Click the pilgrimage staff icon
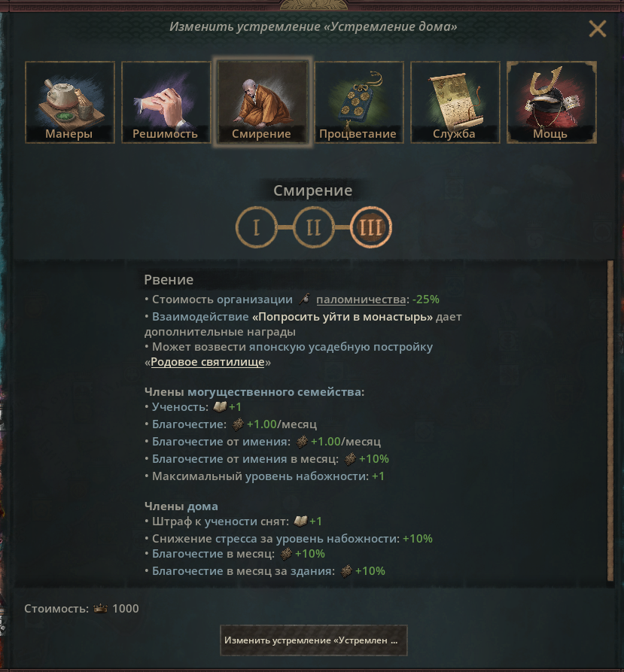624x672 pixels. pyautogui.click(x=304, y=300)
